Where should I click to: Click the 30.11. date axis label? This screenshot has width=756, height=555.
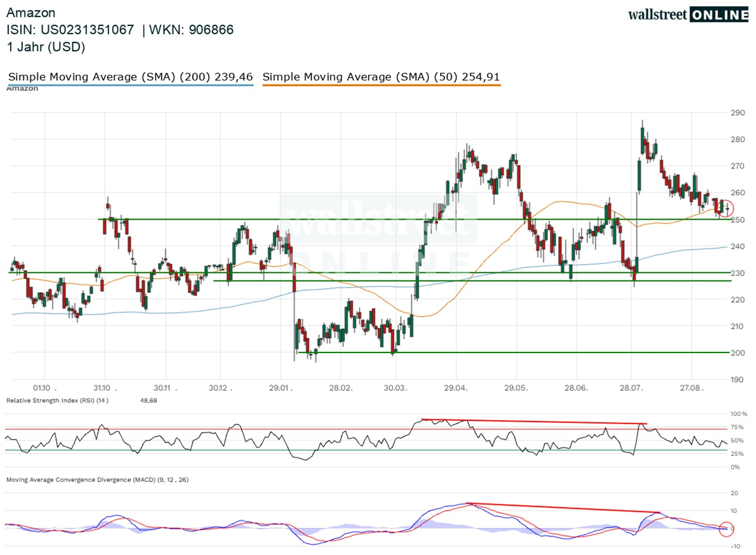pos(165,388)
